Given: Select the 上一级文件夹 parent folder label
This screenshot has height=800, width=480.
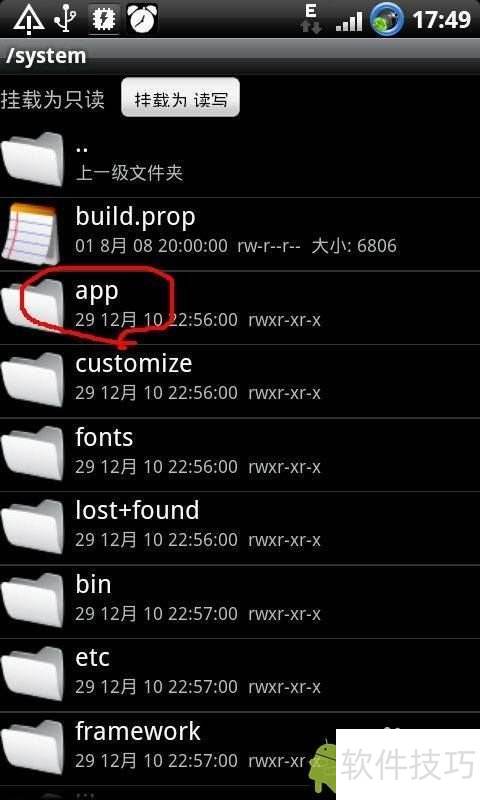Looking at the screenshot, I should (129, 172).
